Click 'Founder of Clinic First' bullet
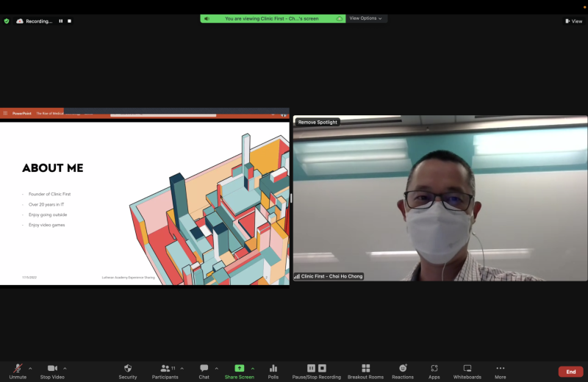588x382 pixels. coord(49,194)
